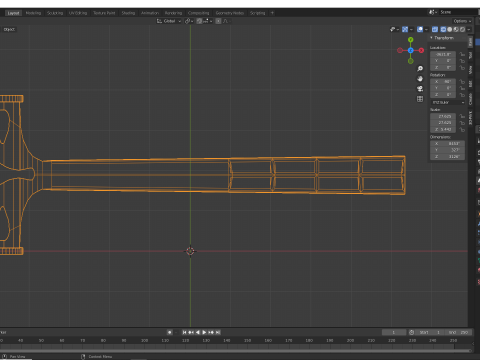Image resolution: width=480 pixels, height=360 pixels.
Task: Click the blue Z axis on navigation gizmo
Action: [411, 50]
